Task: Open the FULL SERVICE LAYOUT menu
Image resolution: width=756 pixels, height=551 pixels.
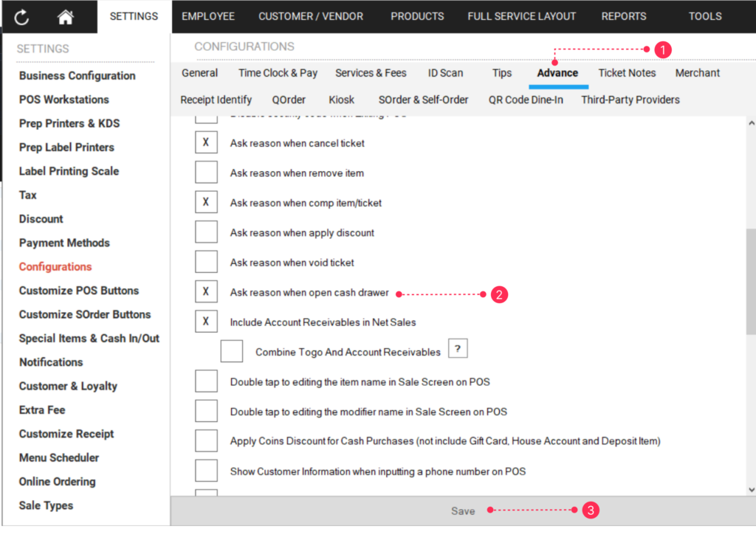Action: point(521,16)
